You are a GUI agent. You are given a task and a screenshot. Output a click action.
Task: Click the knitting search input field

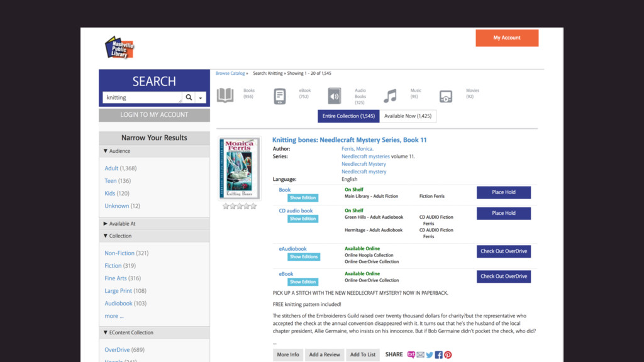142,97
